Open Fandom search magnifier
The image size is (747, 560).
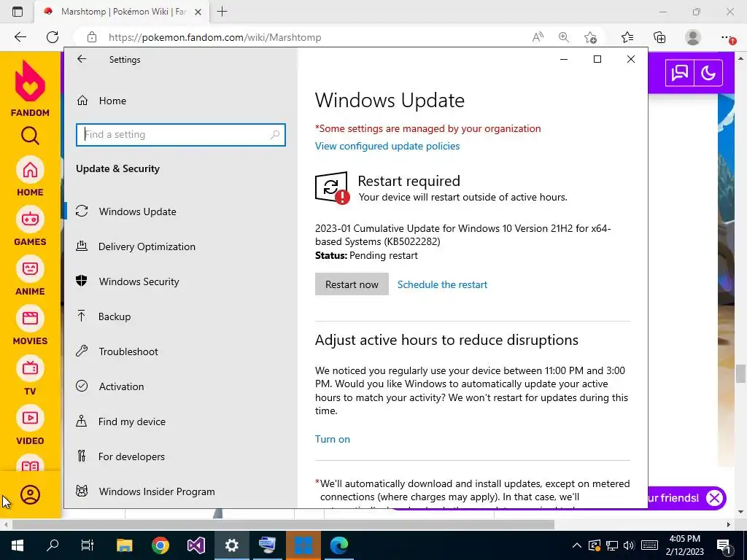click(30, 136)
